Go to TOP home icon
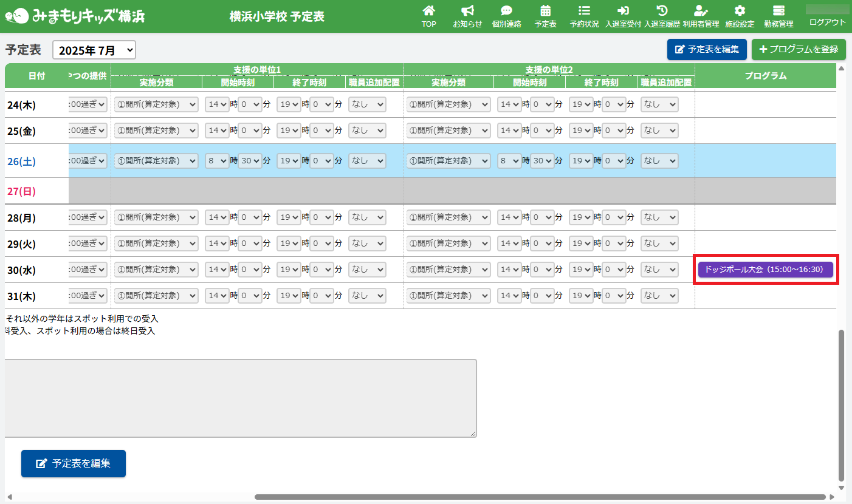 pos(429,11)
